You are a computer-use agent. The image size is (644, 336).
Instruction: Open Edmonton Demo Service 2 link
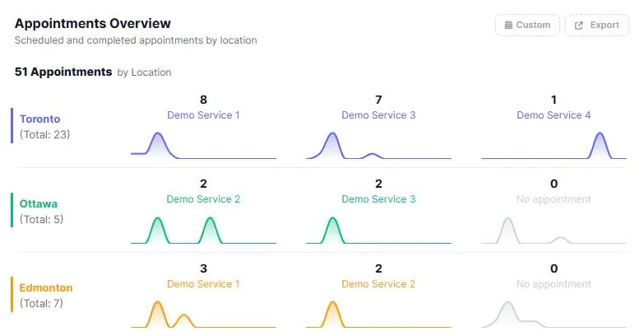[378, 284]
